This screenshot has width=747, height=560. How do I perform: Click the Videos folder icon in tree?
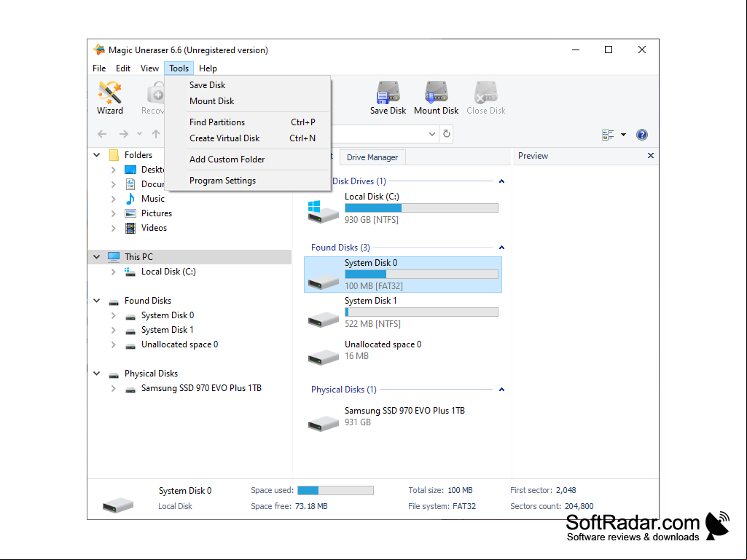(x=130, y=228)
